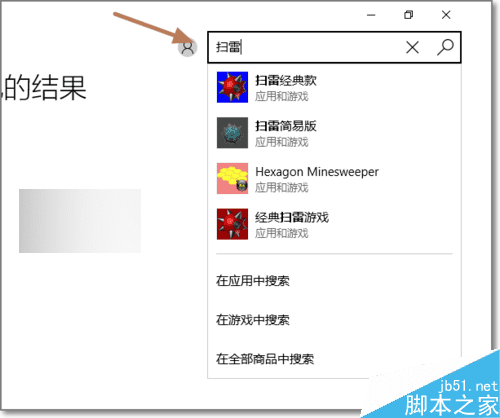Choose 在全部商品中搜索 option
Viewport: 500px width, 418px height.
[x=265, y=359]
